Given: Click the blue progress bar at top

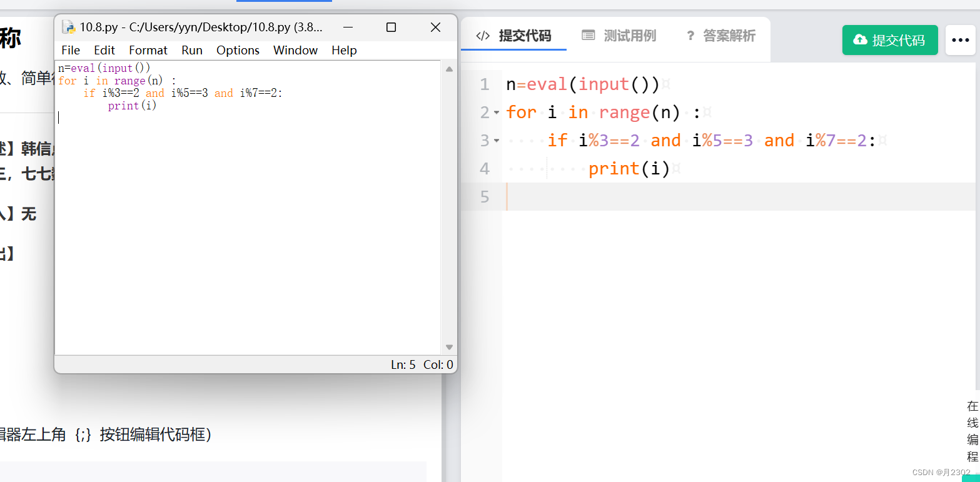Looking at the screenshot, I should (x=285, y=1).
